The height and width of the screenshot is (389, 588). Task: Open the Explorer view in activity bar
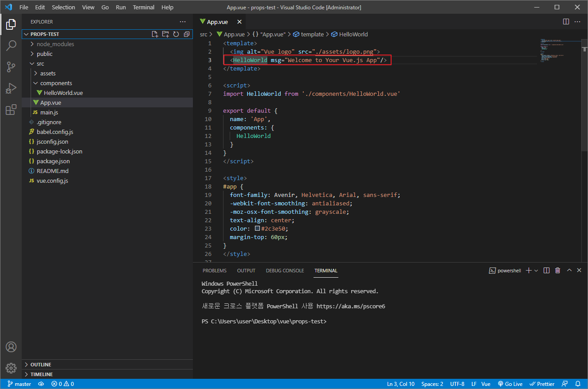click(x=11, y=24)
